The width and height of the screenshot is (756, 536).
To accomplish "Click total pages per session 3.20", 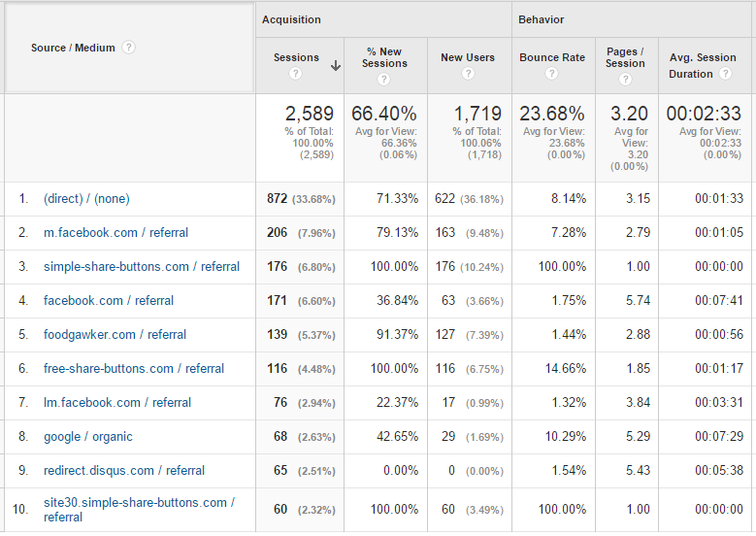I will 629,114.
